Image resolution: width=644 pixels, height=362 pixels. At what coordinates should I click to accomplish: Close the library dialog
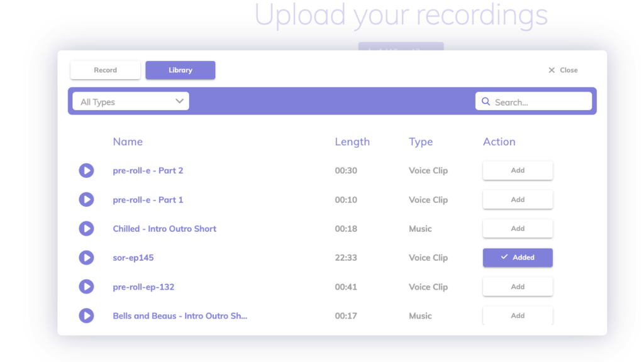tap(563, 70)
